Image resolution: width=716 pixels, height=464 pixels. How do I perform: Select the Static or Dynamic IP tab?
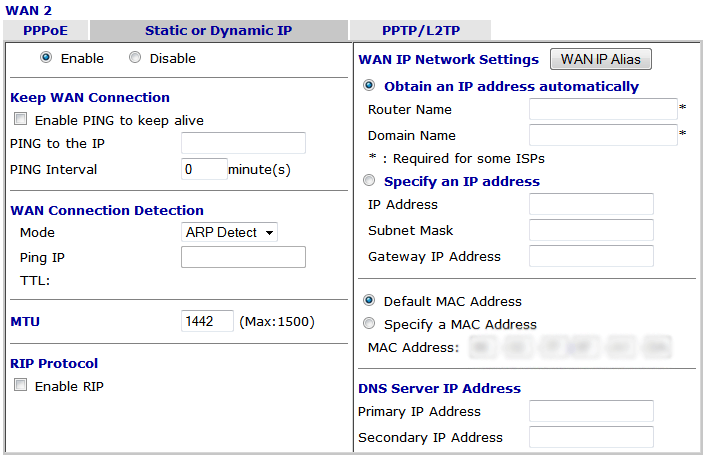pyautogui.click(x=218, y=30)
